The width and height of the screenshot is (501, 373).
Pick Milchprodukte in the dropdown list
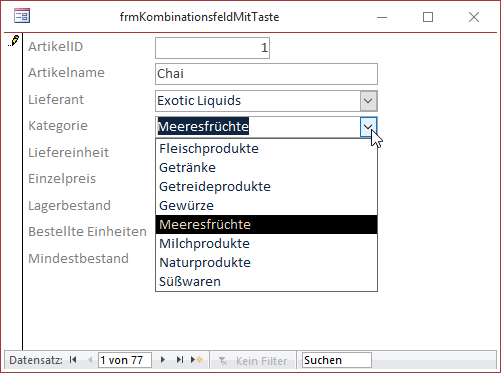point(266,243)
